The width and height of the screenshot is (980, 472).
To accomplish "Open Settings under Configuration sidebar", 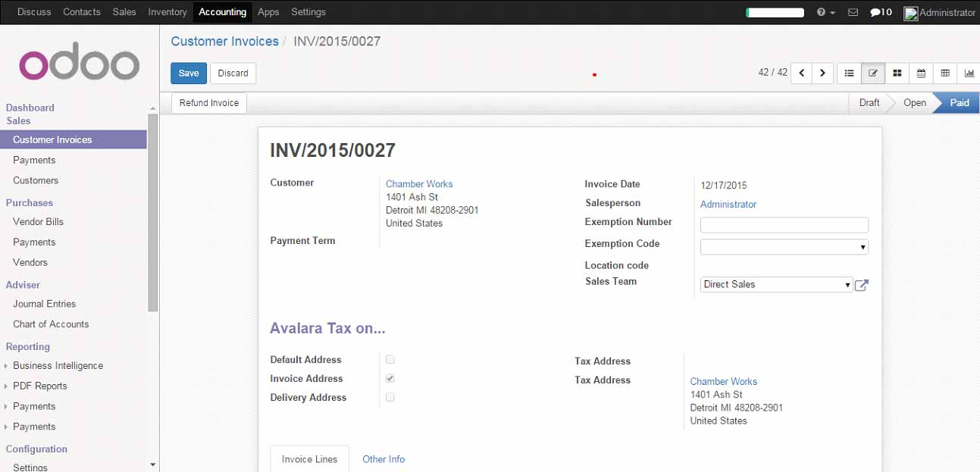I will point(30,467).
